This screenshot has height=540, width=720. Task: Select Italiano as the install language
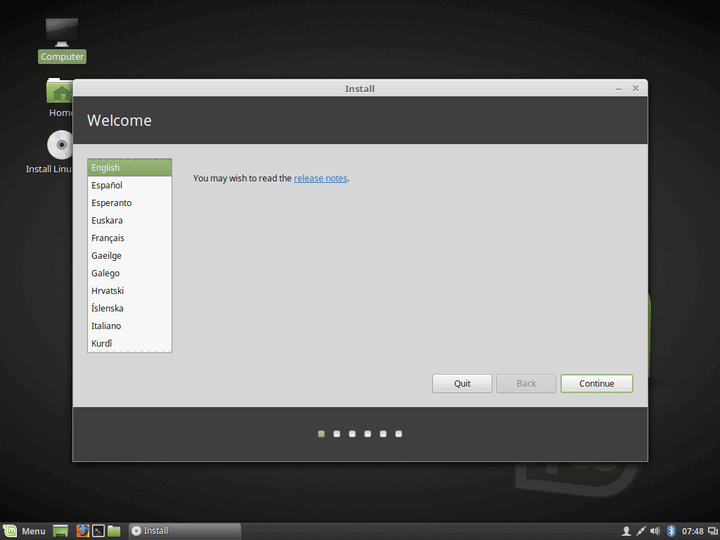point(107,326)
